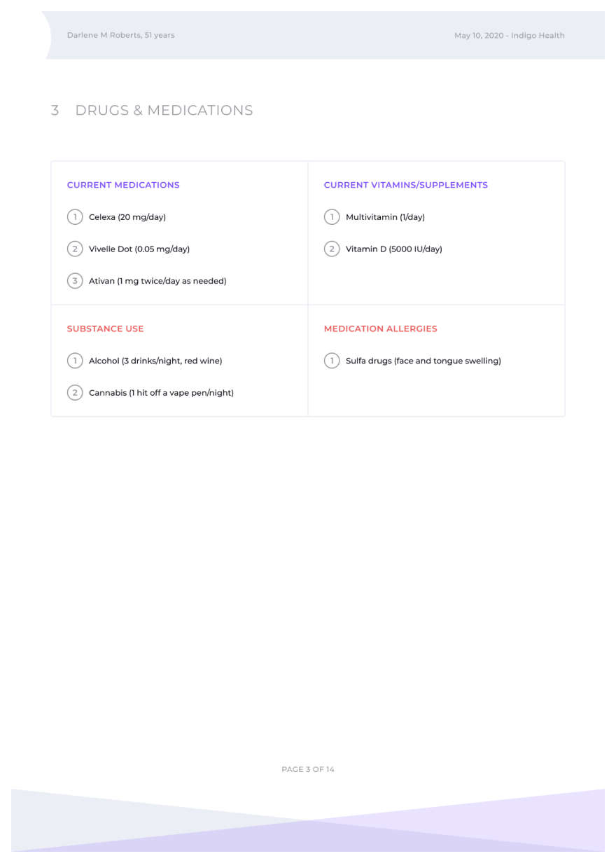616x863 pixels.
Task: Click the number 2 circle beside Vivelle Dot
Action: click(x=75, y=249)
